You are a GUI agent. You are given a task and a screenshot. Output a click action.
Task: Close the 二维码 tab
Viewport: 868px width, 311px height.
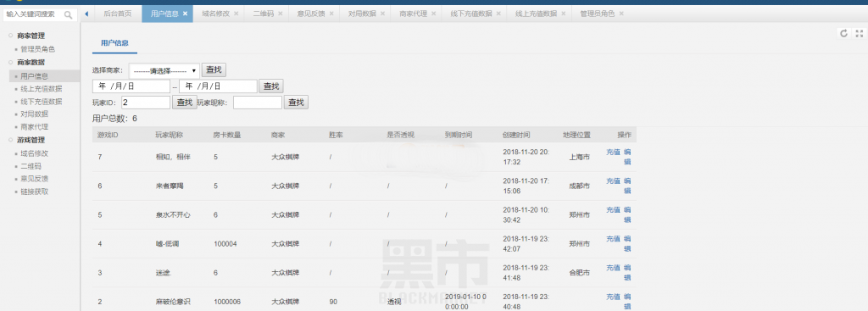click(x=280, y=14)
